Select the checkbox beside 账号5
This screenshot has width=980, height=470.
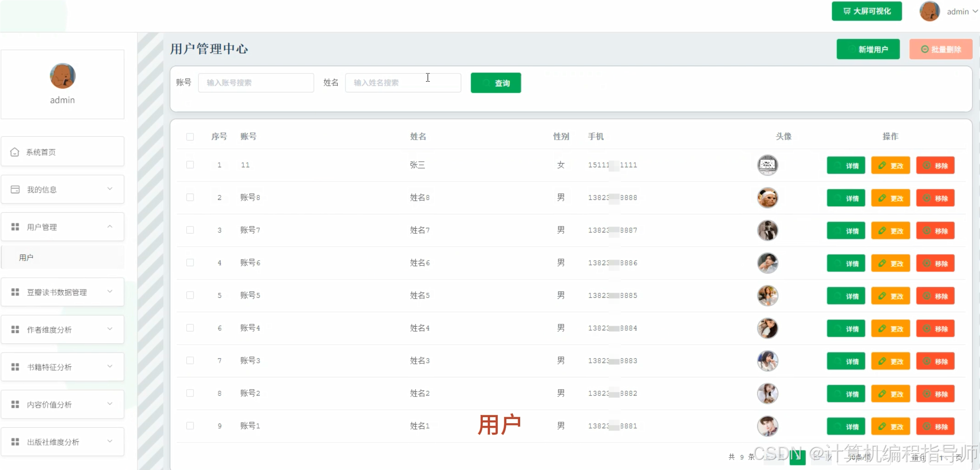190,295
